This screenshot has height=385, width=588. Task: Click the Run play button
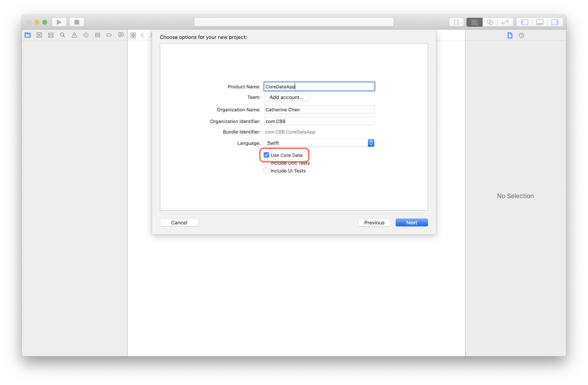(59, 22)
